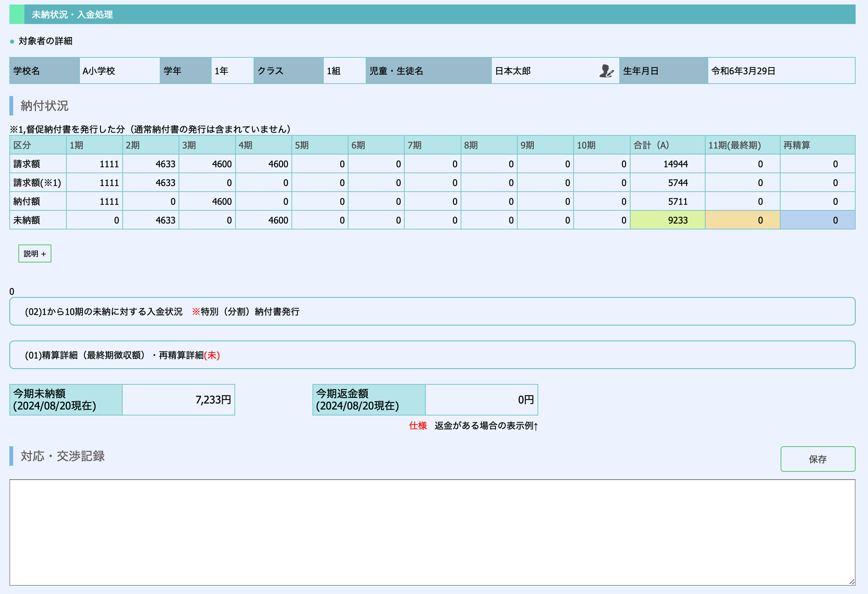Click the 特別（分割）納付書発行 red note text
The image size is (868, 594).
[x=246, y=312]
